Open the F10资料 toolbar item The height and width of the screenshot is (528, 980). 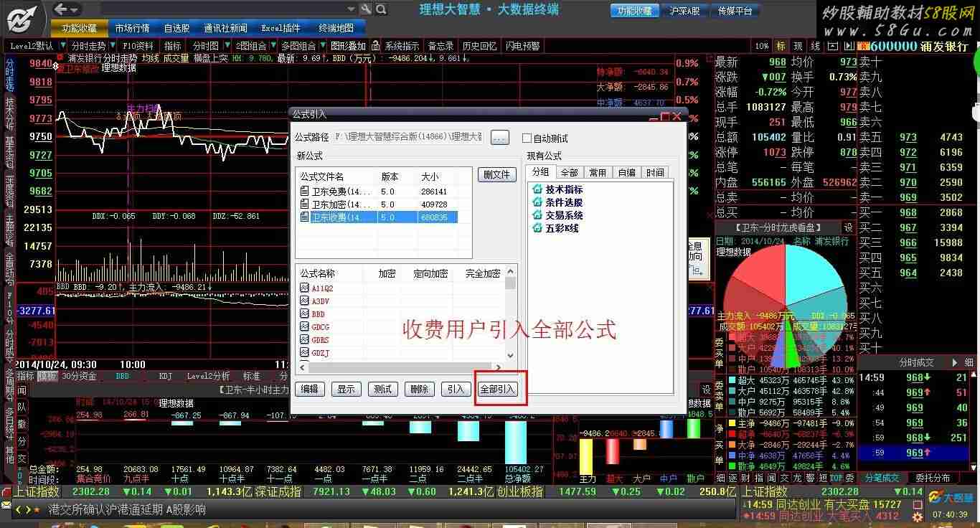(x=138, y=46)
